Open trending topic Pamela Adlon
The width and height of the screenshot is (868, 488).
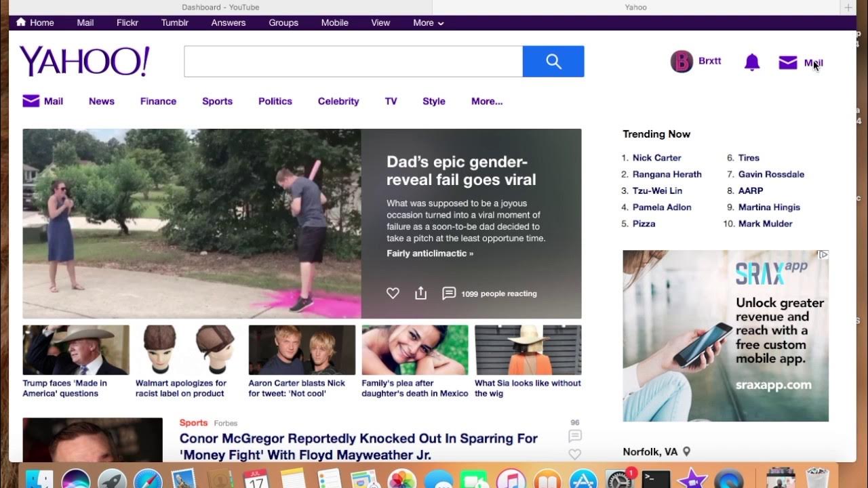pyautogui.click(x=662, y=207)
